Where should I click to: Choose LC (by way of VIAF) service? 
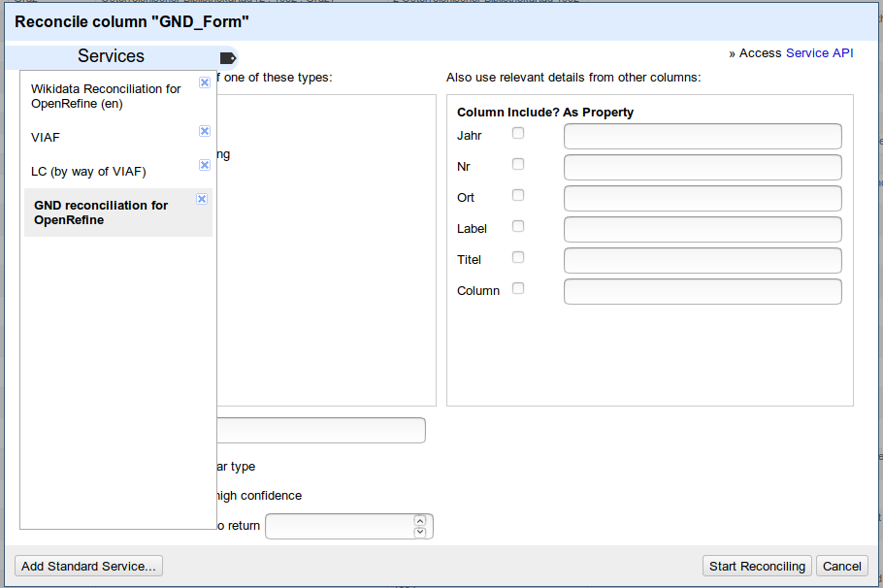(88, 172)
